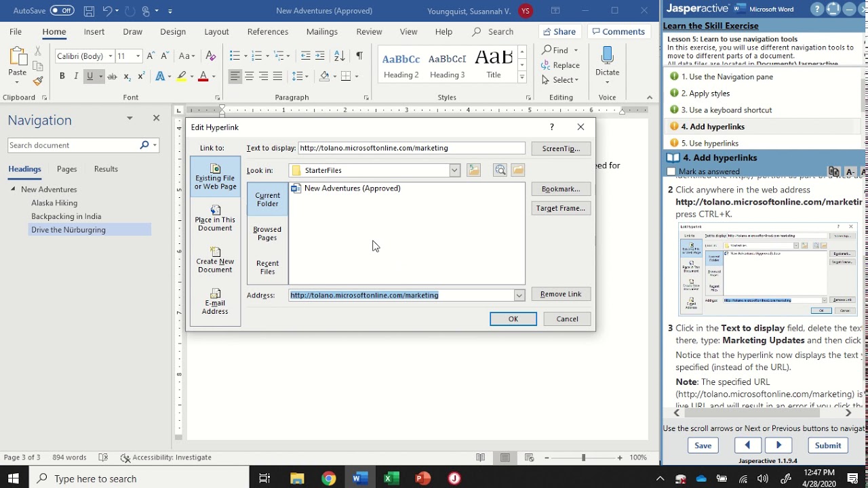Click the Remove Link button
This screenshot has height=488, width=868.
coord(561,294)
